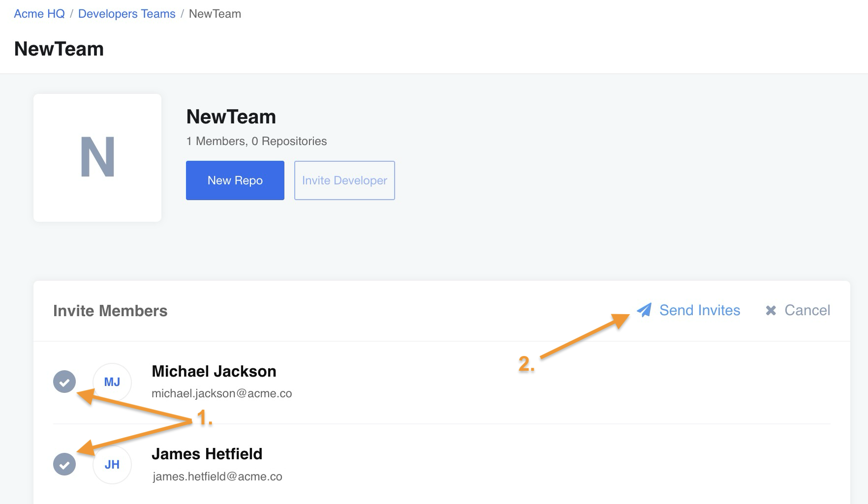Click the Invite Developer button
Screen dimensions: 868x504
click(x=344, y=180)
